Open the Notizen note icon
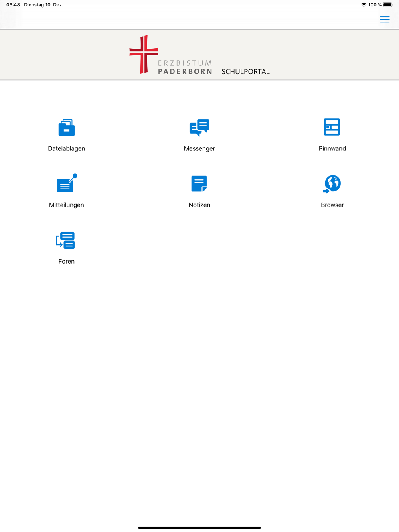 coord(199,184)
